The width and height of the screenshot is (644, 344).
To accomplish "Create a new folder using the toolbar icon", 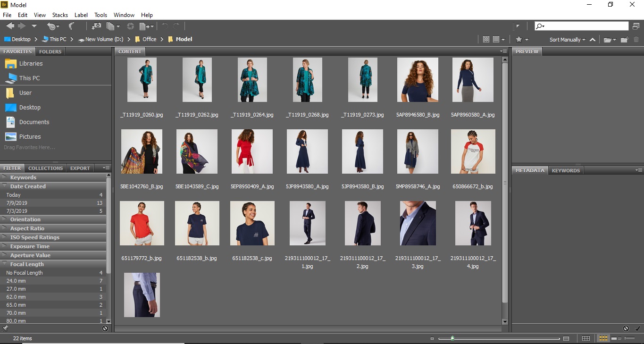I will coord(624,39).
